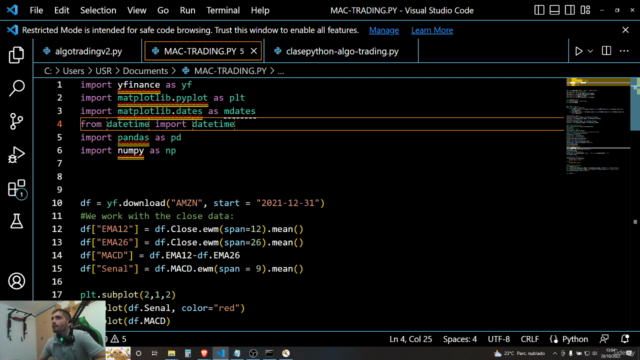Viewport: 640px width, 360px height.
Task: Click the Documents breadcrumb segment
Action: pos(145,71)
